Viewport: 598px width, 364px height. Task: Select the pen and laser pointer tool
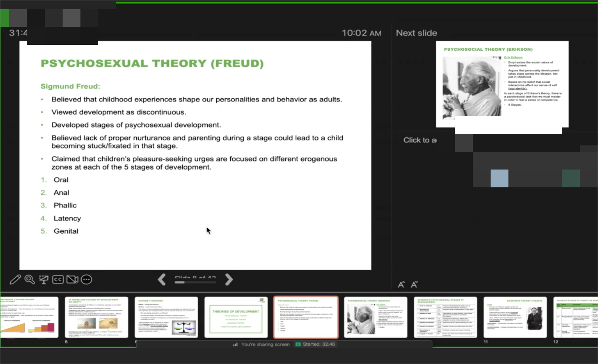point(15,280)
